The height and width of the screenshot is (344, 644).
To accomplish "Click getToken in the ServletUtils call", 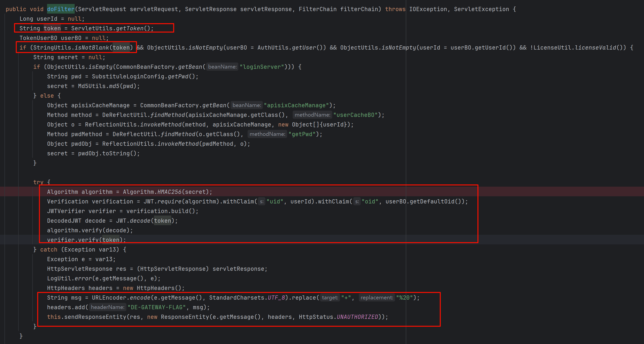I will [x=130, y=29].
